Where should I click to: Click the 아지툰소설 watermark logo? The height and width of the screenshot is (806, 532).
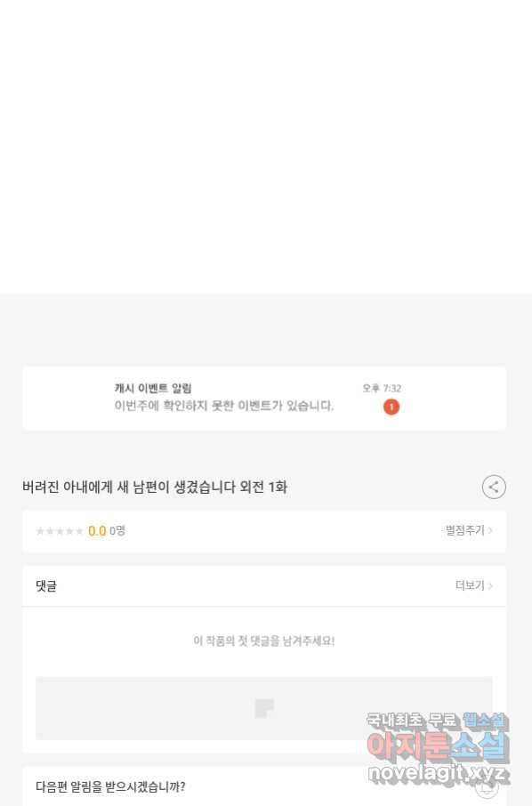[438, 746]
